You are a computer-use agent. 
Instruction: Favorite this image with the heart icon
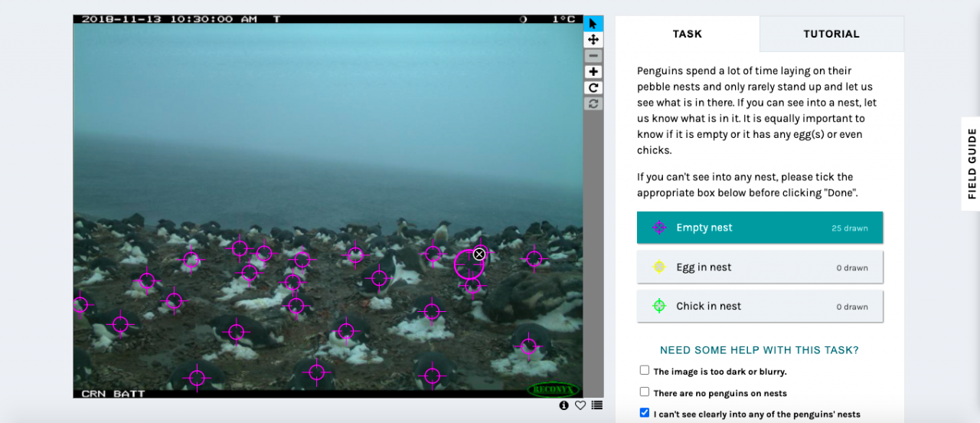580,405
